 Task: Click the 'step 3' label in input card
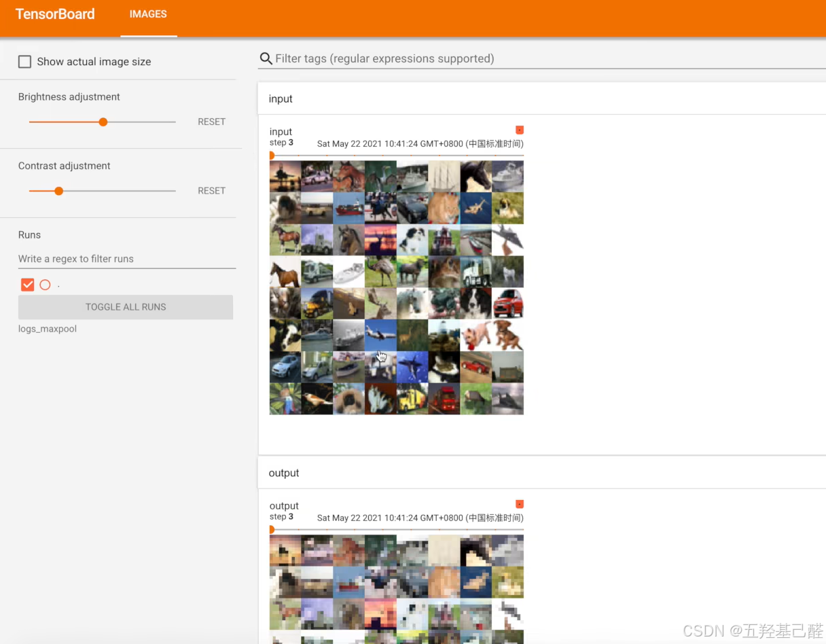pyautogui.click(x=281, y=143)
